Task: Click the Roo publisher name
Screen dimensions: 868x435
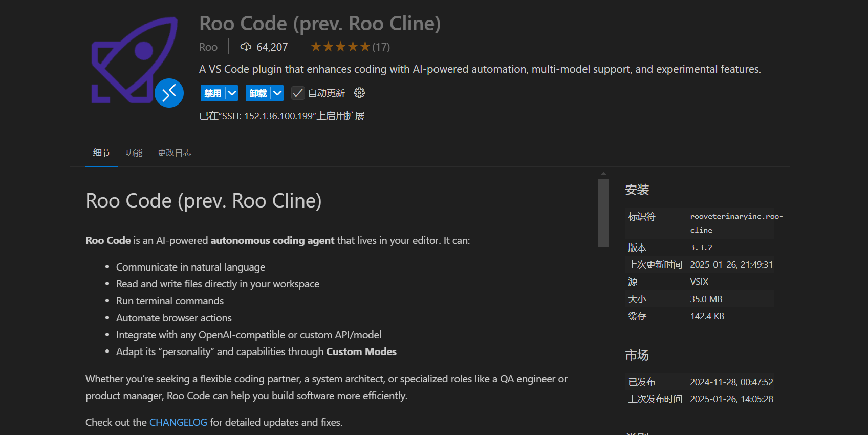Action: click(208, 47)
